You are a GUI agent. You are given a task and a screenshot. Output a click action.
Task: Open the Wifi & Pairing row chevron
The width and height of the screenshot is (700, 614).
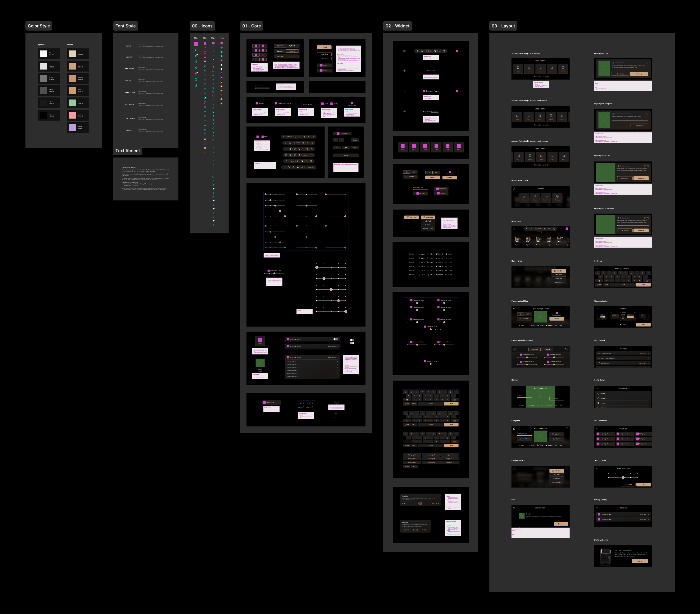[x=648, y=363]
